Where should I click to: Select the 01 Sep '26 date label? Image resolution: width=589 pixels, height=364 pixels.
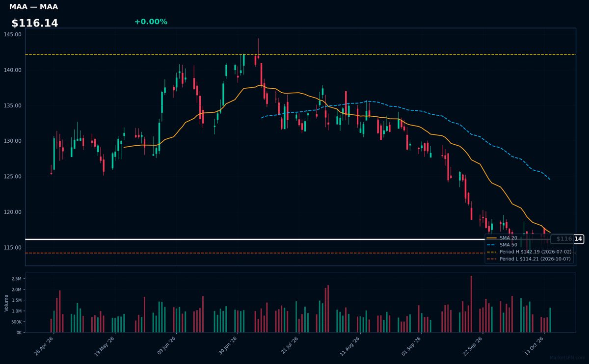point(412,346)
